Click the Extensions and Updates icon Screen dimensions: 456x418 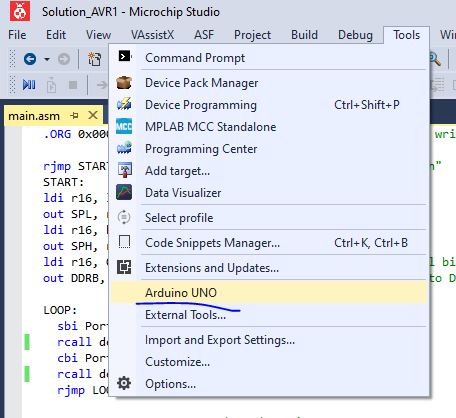124,267
